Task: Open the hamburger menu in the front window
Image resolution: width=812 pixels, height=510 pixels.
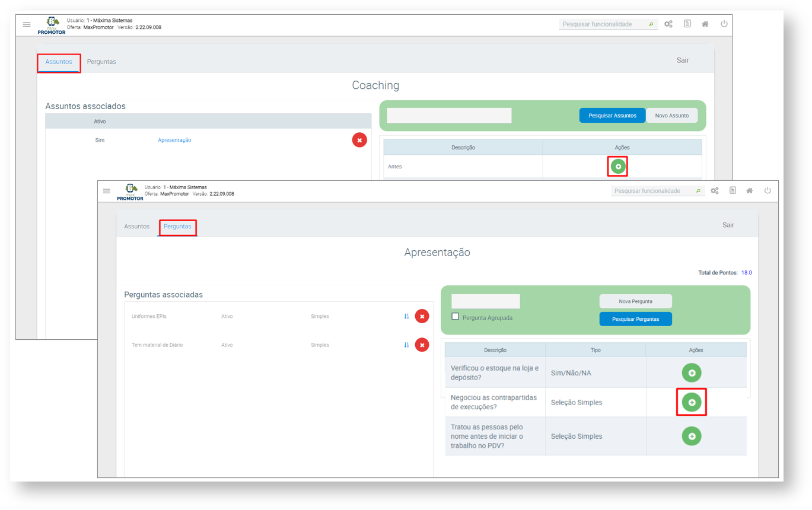Action: [x=107, y=191]
